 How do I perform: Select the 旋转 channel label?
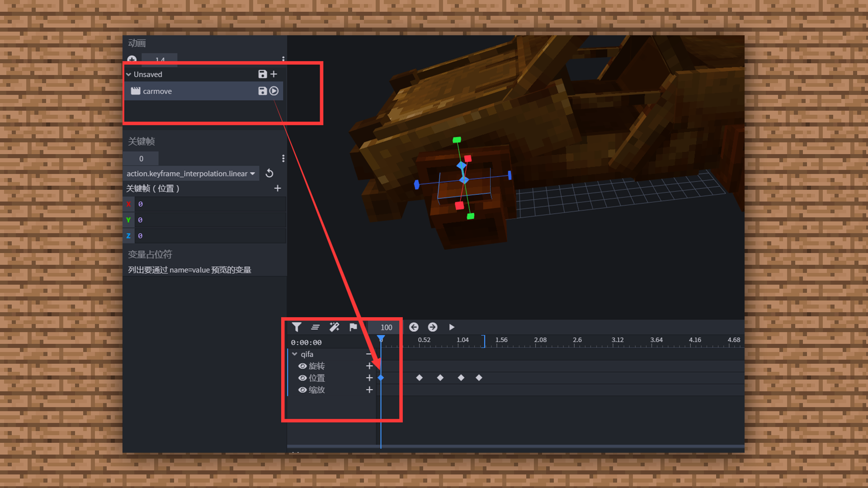click(x=317, y=366)
